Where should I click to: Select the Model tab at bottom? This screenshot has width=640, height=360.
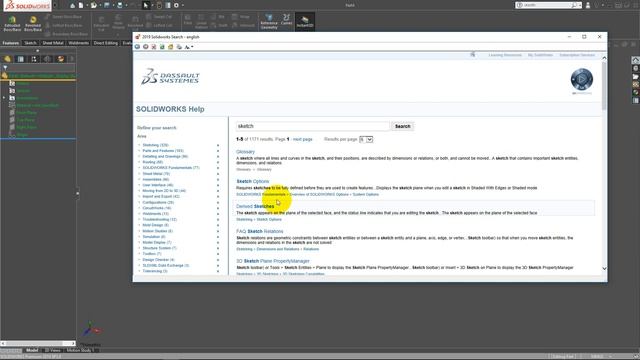point(32,350)
